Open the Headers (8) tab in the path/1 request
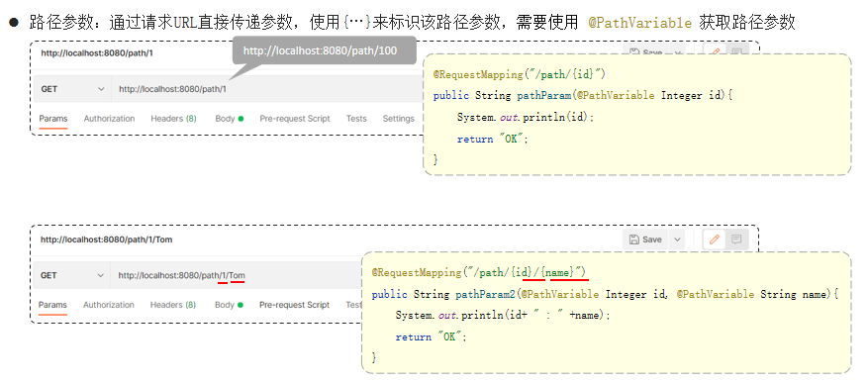868x384 pixels. tap(173, 119)
